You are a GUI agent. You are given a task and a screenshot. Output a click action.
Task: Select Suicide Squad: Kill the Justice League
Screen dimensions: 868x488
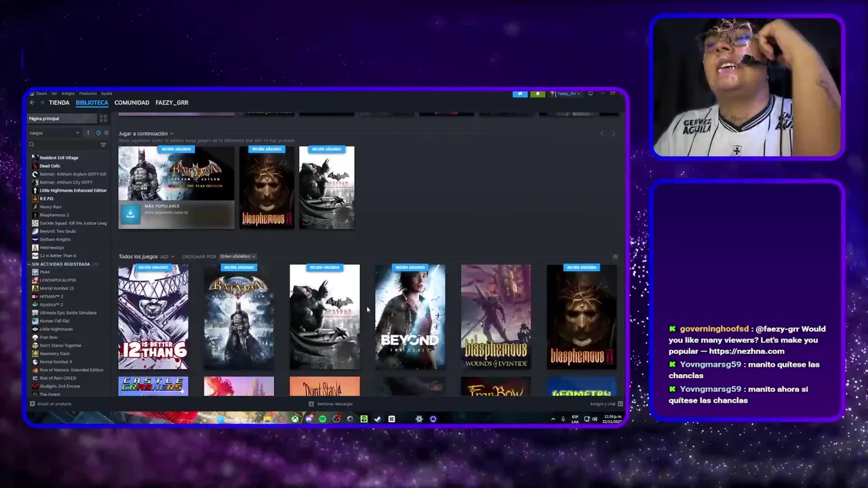click(x=69, y=223)
